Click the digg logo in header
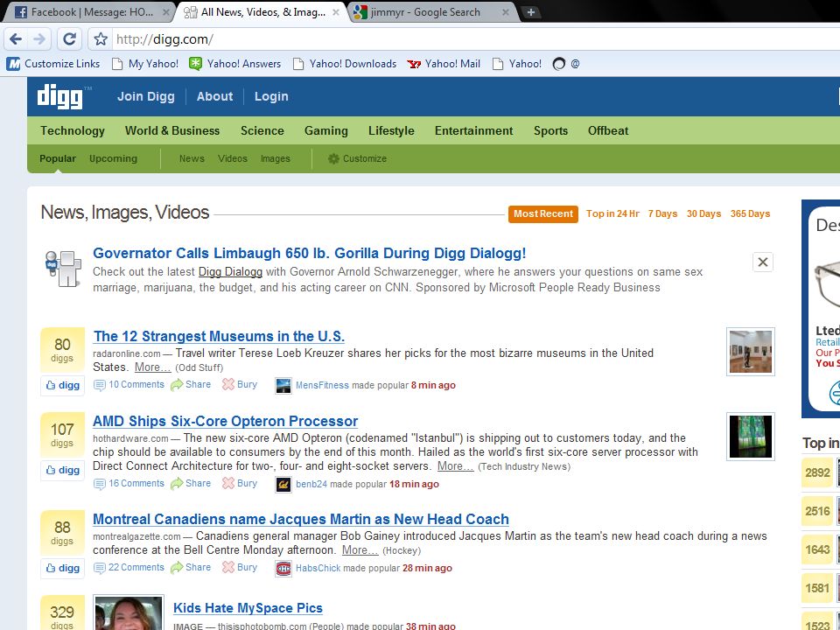The height and width of the screenshot is (630, 840). 60,97
